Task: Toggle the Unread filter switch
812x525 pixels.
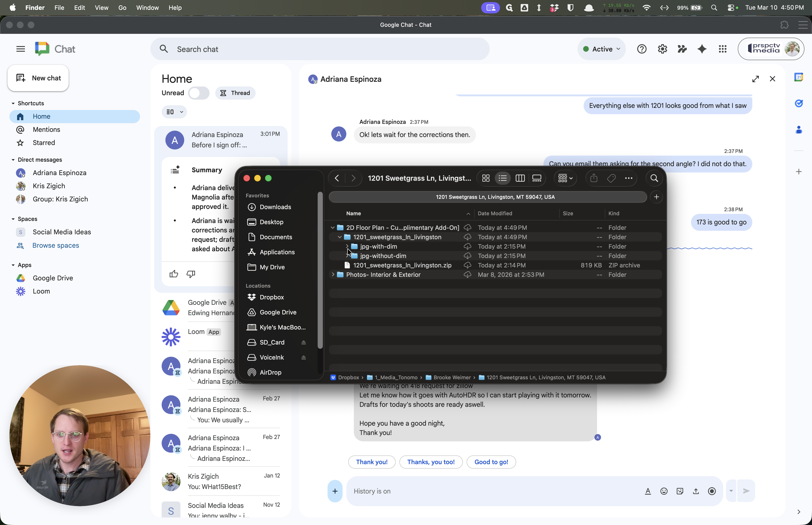Action: pos(199,93)
